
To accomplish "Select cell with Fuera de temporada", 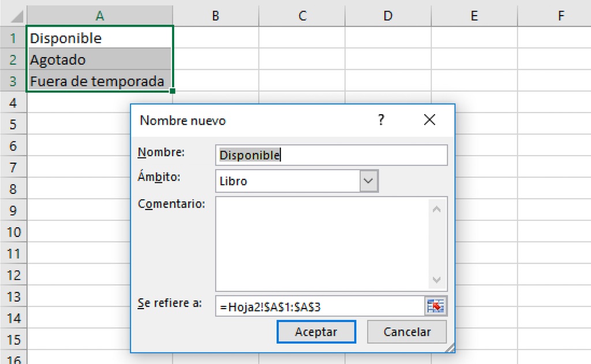I will 99,81.
